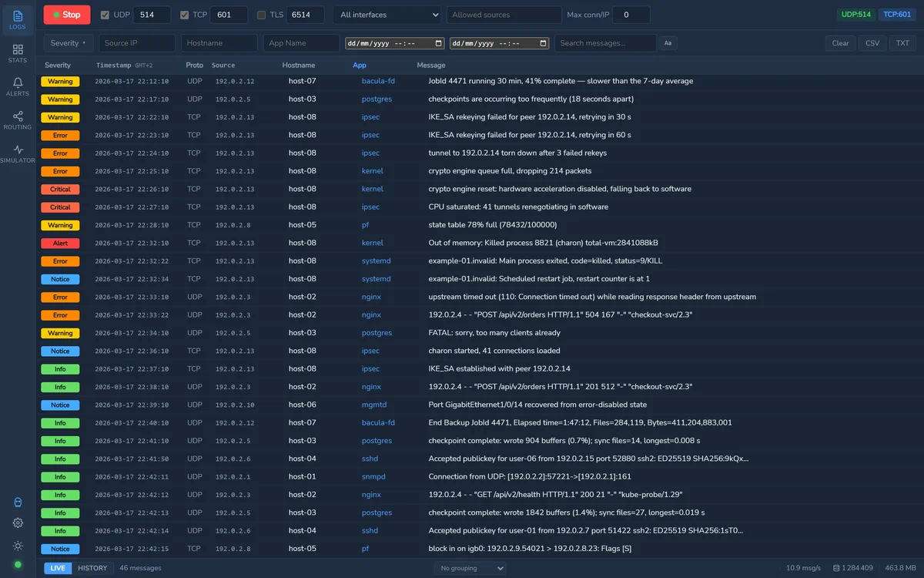Viewport: 924px width, 578px height.
Task: Click the snmpd app link
Action: point(373,477)
